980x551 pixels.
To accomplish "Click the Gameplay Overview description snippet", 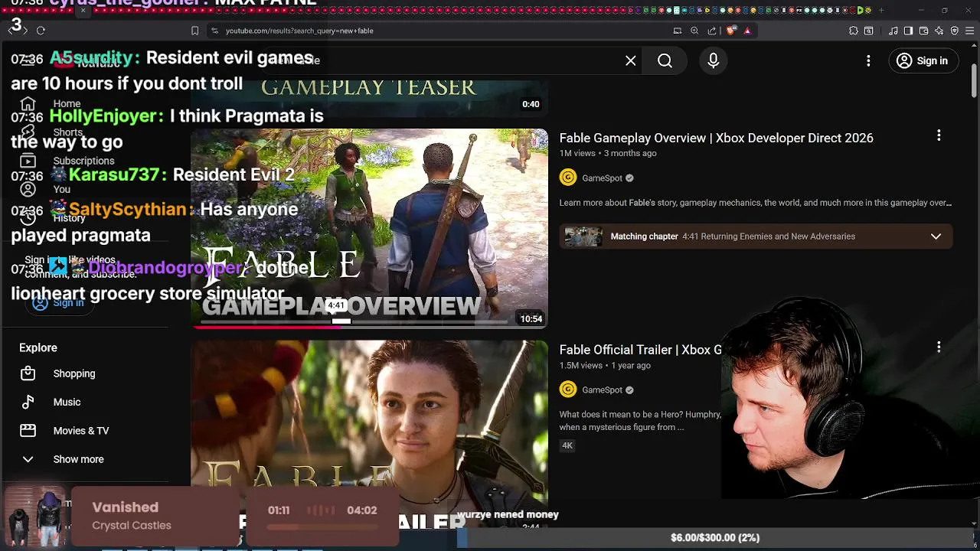I will [756, 203].
